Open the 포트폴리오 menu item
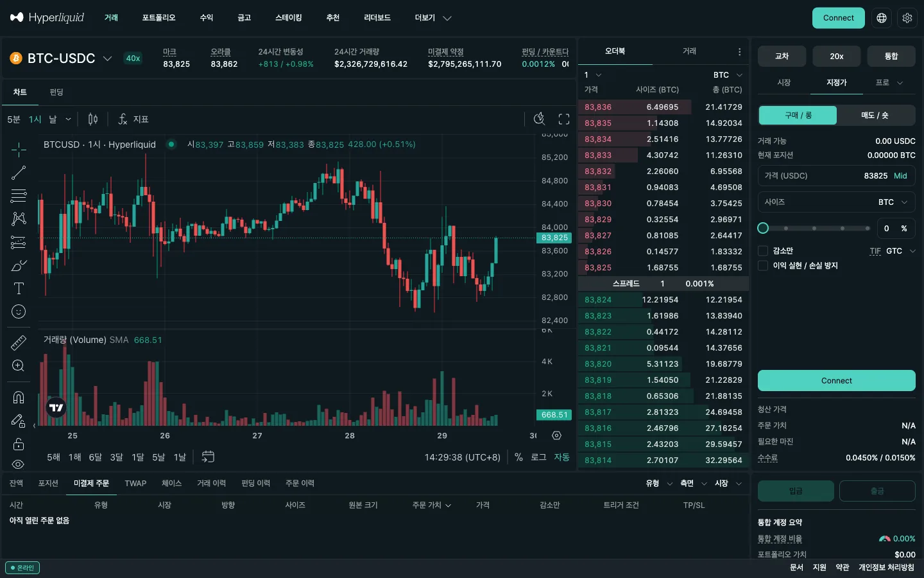This screenshot has width=924, height=578. (158, 18)
